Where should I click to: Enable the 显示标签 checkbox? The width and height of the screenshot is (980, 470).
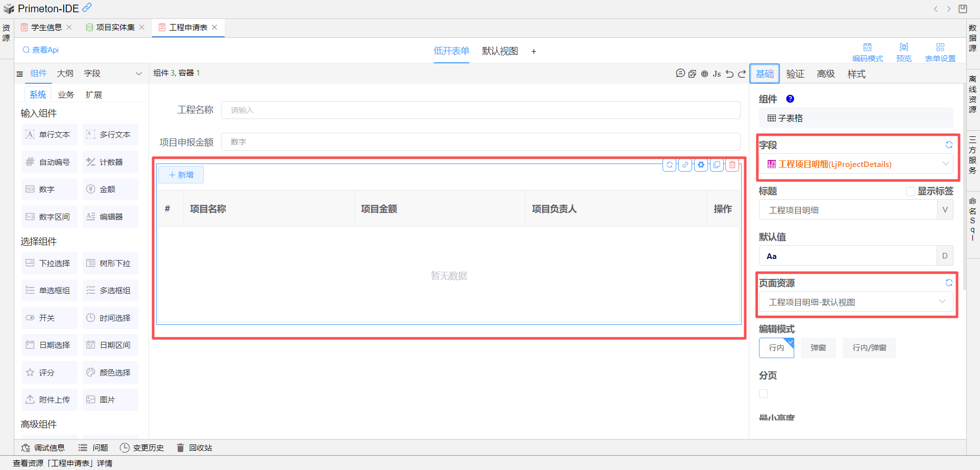(x=910, y=192)
